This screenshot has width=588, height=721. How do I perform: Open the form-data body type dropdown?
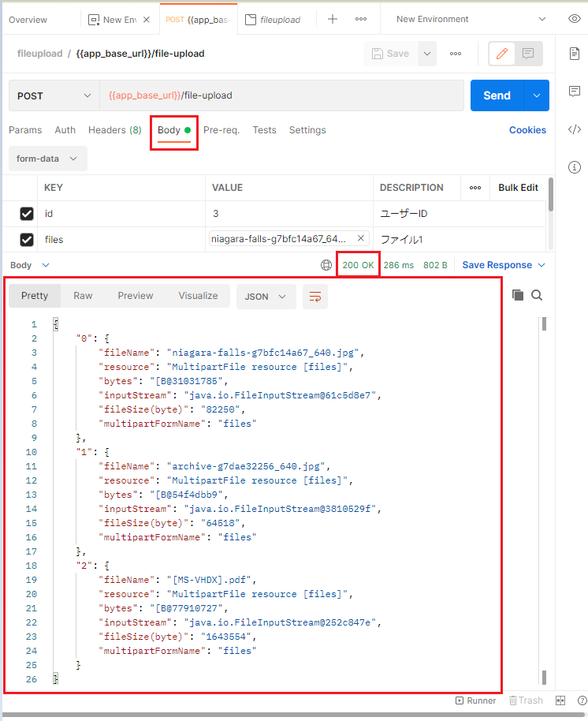point(47,159)
